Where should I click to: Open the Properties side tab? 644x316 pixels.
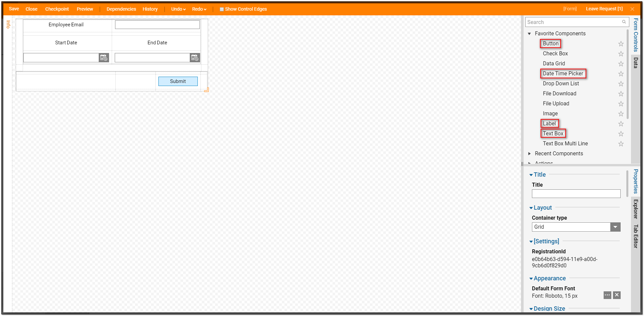(636, 181)
